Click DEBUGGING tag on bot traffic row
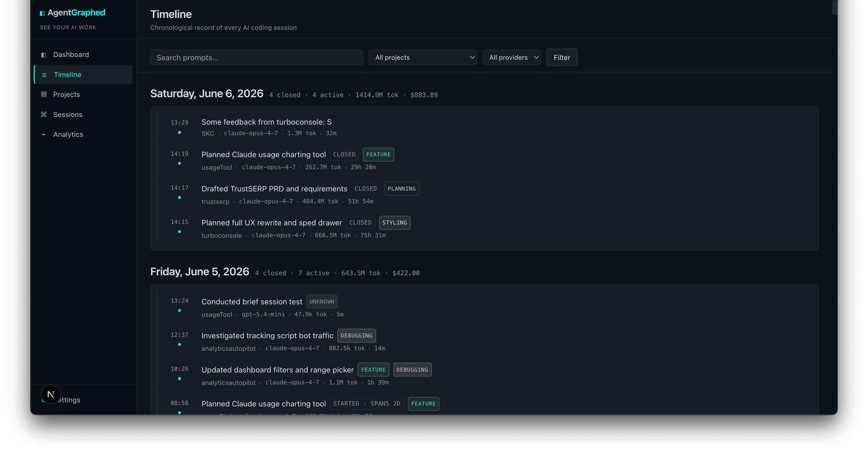The image size is (868, 455). pos(357,336)
